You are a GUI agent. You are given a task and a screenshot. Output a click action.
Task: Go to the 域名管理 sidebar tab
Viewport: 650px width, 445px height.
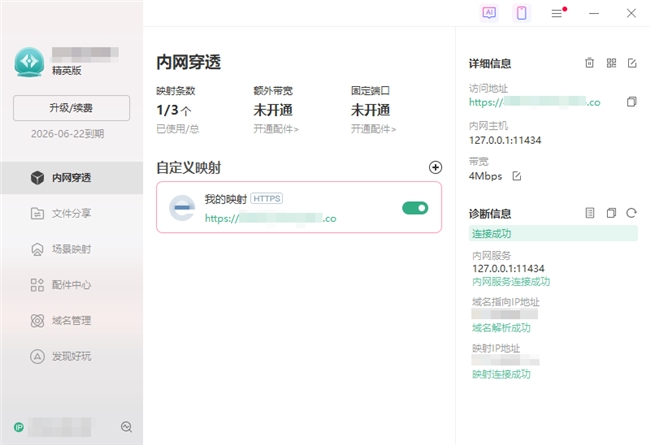(x=71, y=320)
